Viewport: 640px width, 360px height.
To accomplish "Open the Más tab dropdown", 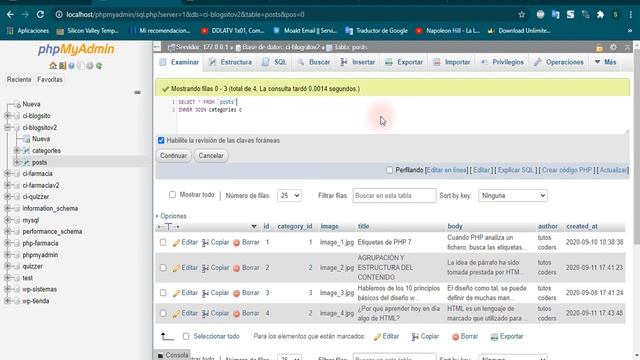I will (x=606, y=62).
